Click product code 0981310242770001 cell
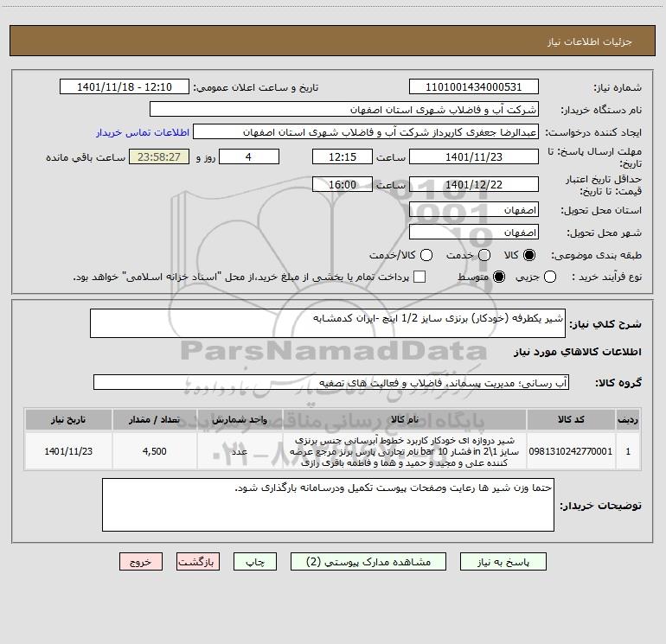666x644 pixels. (x=571, y=451)
